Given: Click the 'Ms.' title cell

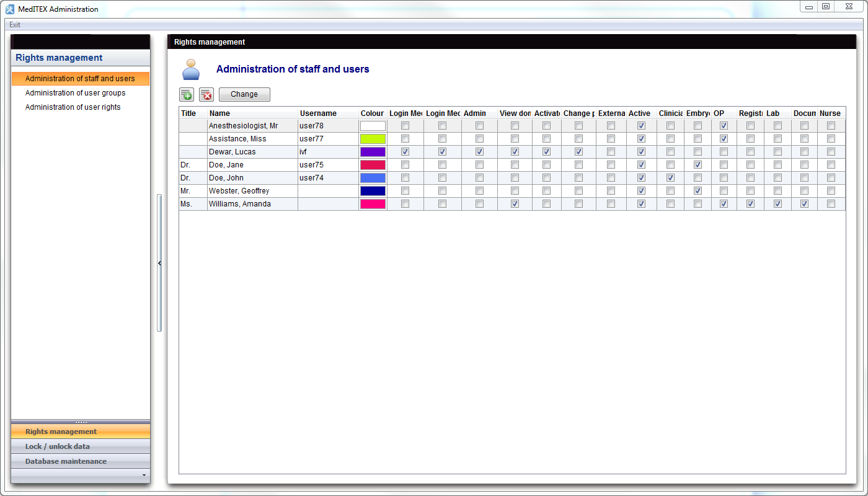Looking at the screenshot, I should (193, 204).
